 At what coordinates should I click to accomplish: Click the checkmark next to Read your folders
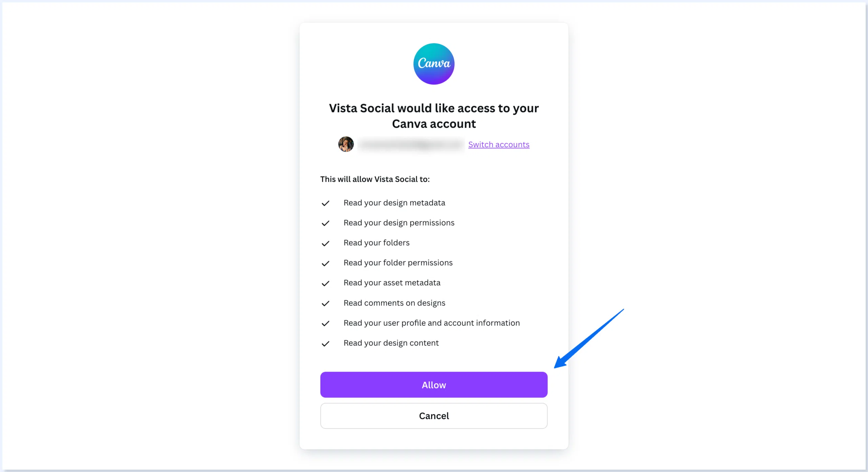325,243
